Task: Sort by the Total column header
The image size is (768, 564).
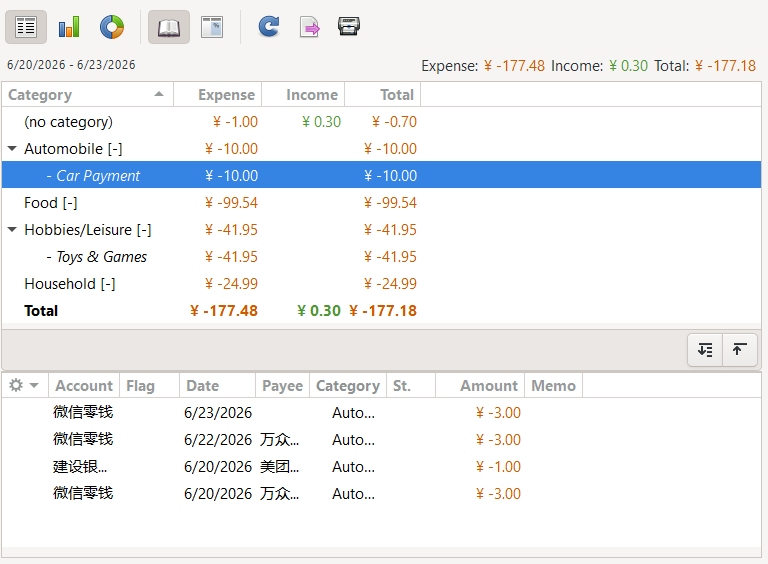Action: pyautogui.click(x=383, y=94)
